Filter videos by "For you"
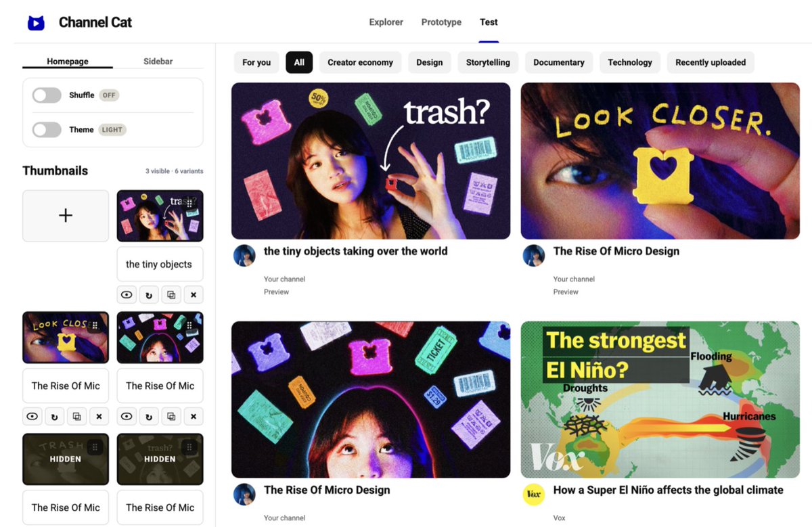The height and width of the screenshot is (527, 812). (256, 62)
